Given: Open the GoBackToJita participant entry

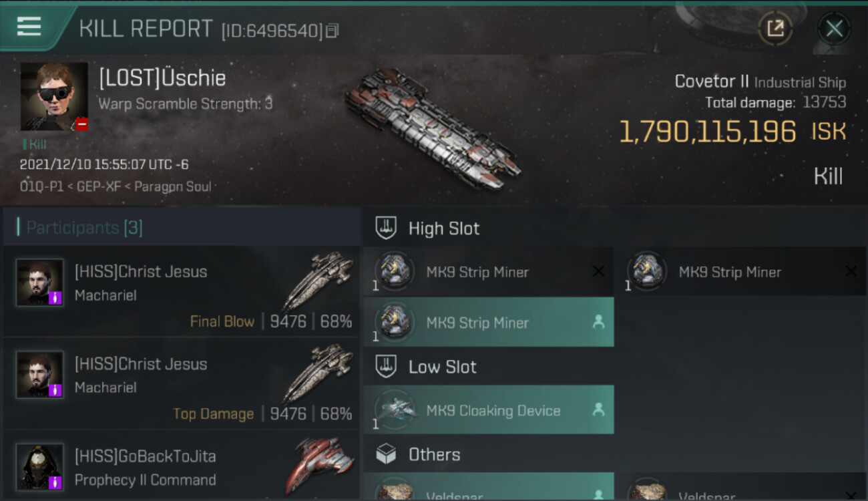Looking at the screenshot, I should [x=182, y=466].
